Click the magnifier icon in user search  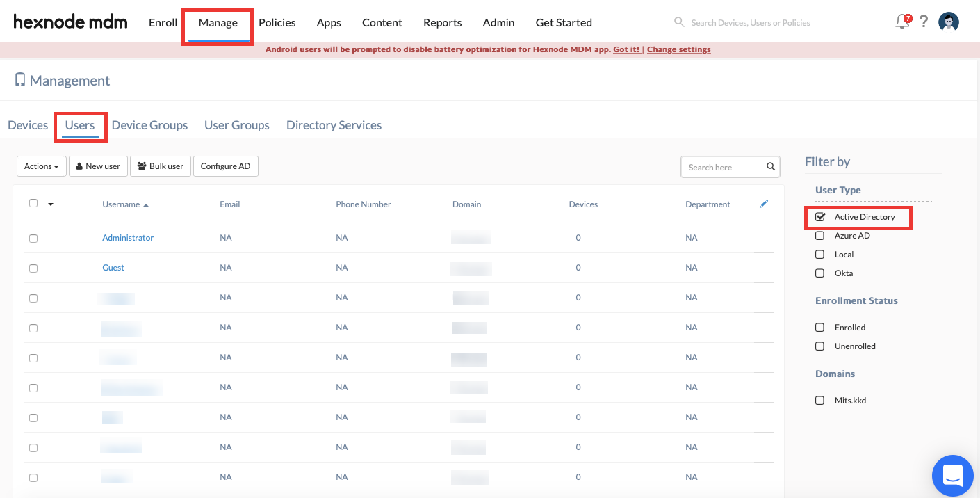coord(771,167)
